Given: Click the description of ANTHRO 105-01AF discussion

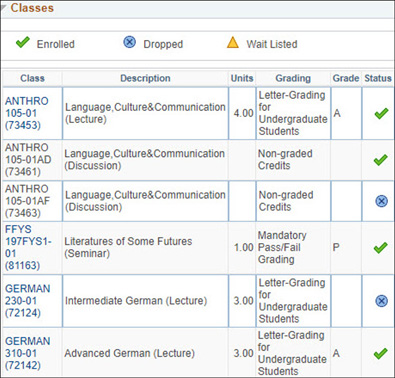Looking at the screenshot, I should point(145,201).
